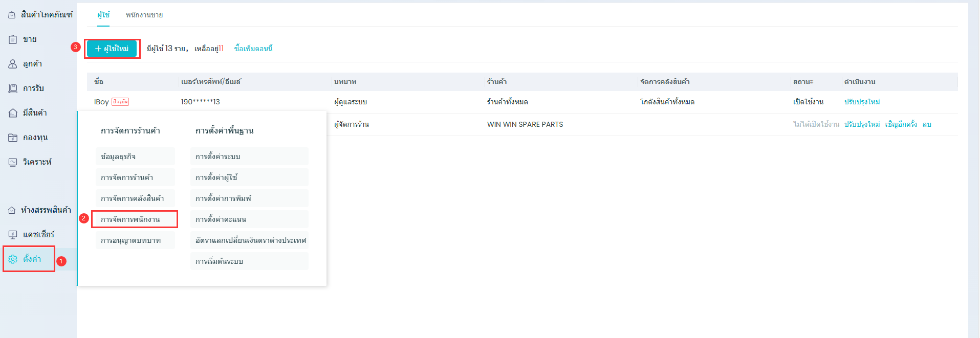This screenshot has height=338, width=980.
Task: Open the การรับ receiving sidebar icon
Action: coord(13,88)
